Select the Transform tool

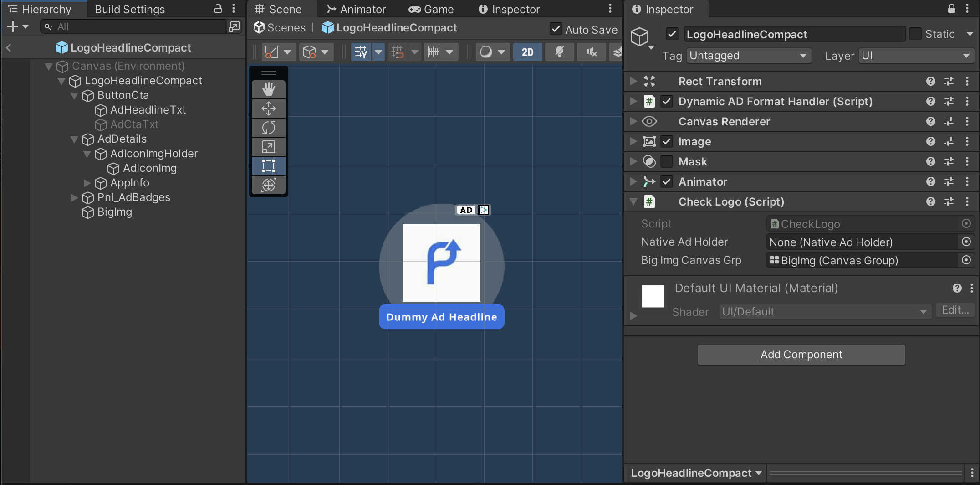tap(269, 185)
